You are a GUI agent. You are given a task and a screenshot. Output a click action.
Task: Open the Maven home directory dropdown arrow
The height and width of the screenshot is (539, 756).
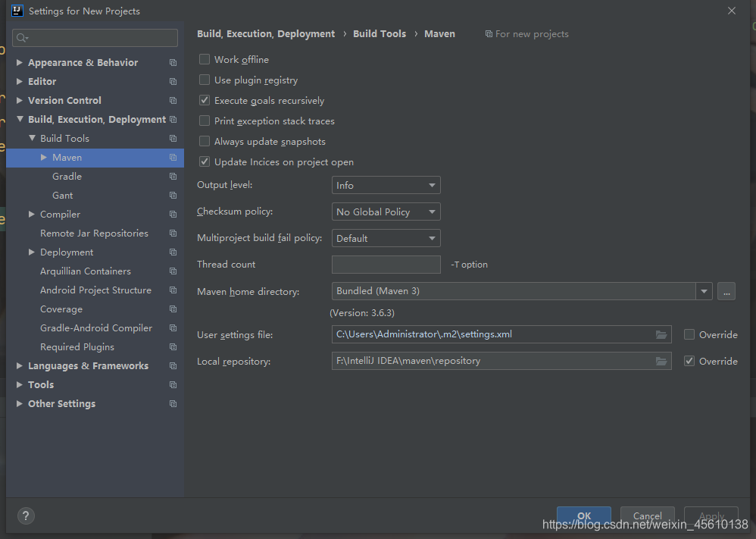[x=704, y=291]
